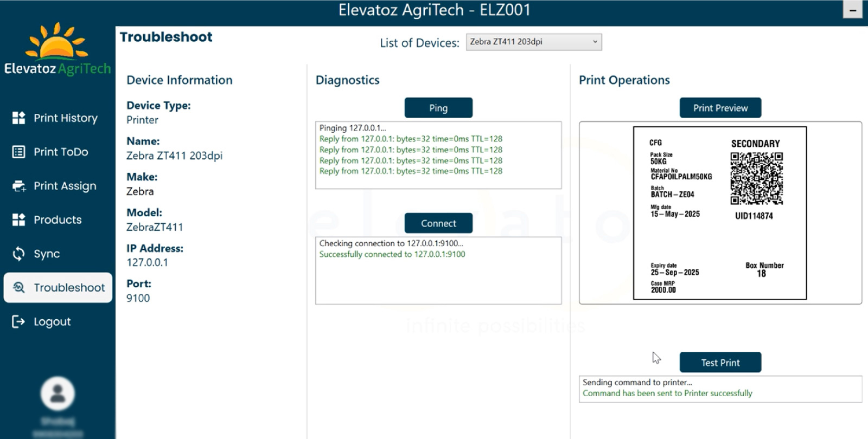Minimize the application window
The image size is (868, 439).
(x=852, y=10)
